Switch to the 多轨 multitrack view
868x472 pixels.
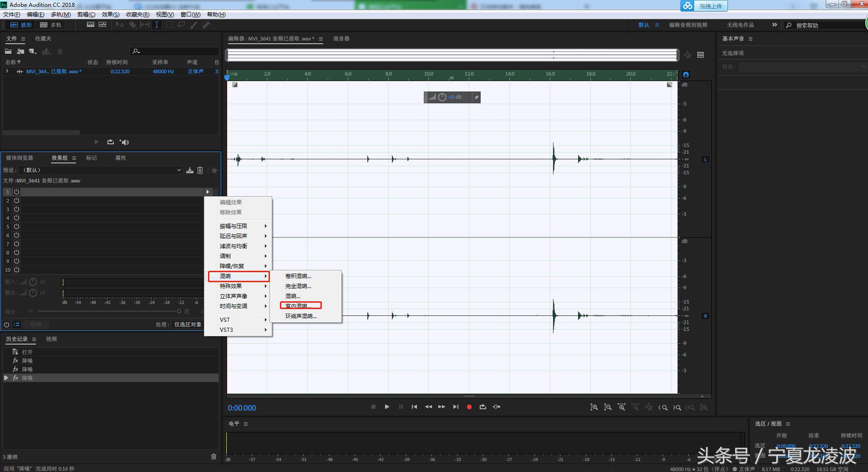tap(51, 25)
